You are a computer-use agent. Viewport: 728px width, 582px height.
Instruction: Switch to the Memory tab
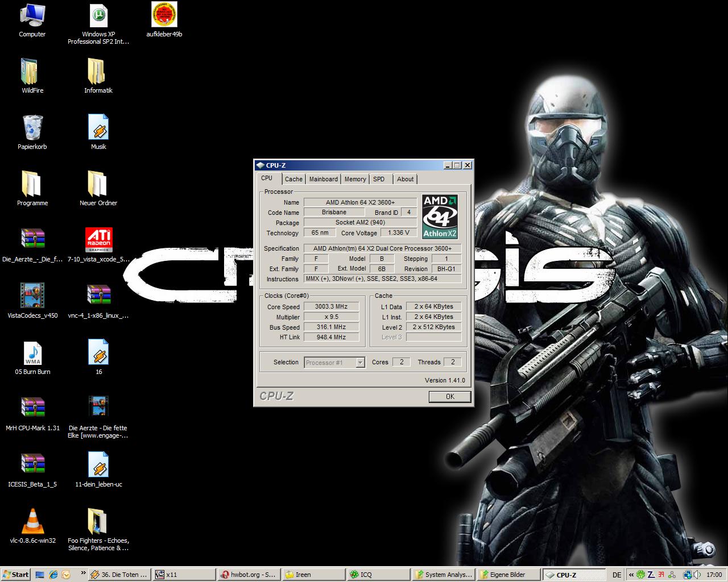click(x=355, y=179)
